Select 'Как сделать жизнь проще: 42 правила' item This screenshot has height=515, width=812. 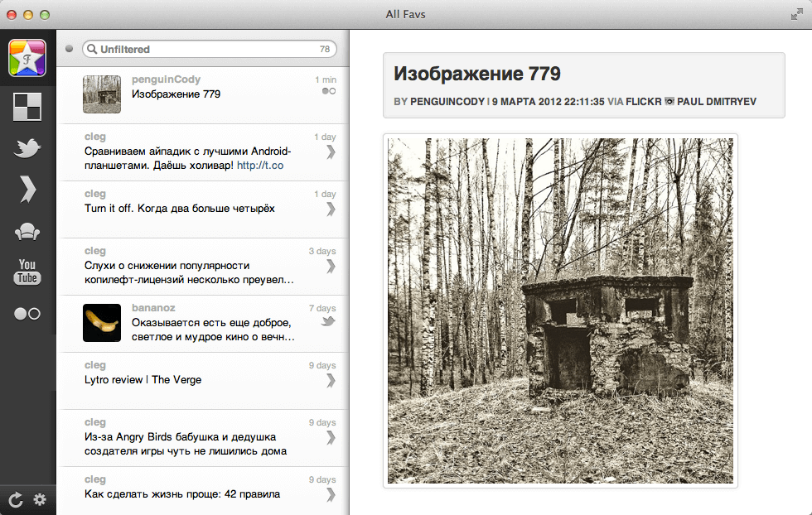(x=182, y=494)
